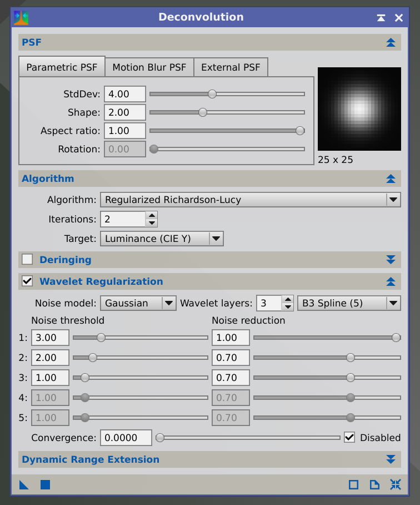Expand the Deringing section
The height and width of the screenshot is (505, 420).
pyautogui.click(x=391, y=260)
